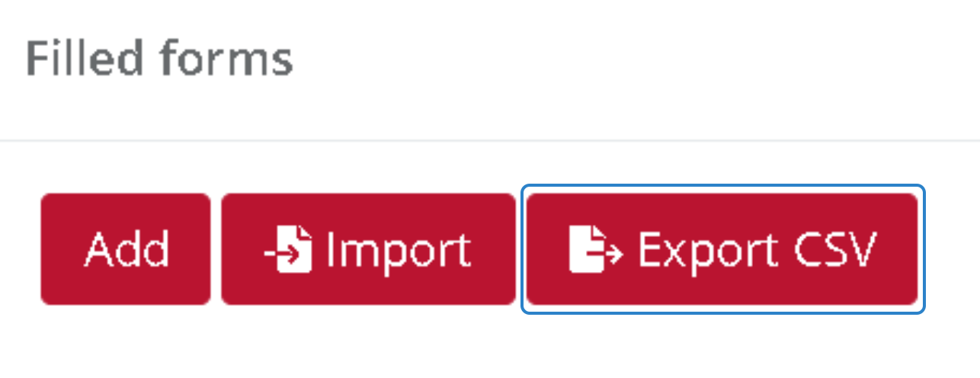Click the red button between Add and Export
This screenshot has width=980, height=378.
tap(369, 249)
